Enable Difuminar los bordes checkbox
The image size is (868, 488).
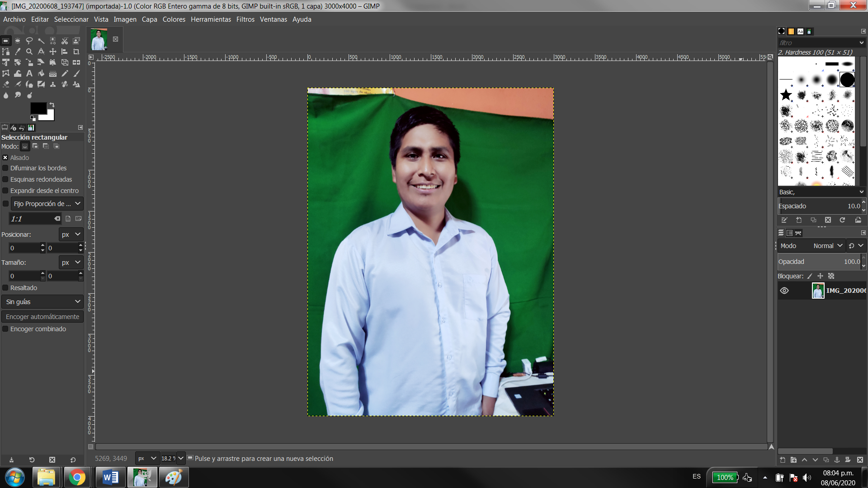pyautogui.click(x=5, y=168)
